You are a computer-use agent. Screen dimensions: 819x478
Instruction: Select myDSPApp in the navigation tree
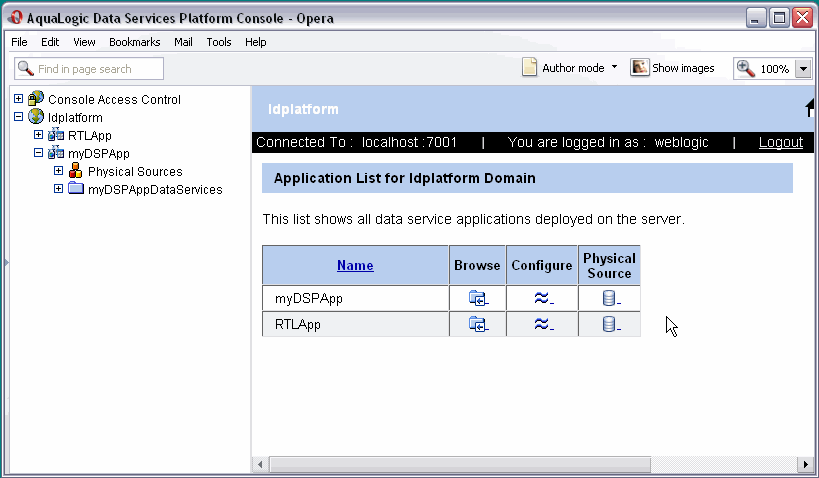[x=99, y=154]
